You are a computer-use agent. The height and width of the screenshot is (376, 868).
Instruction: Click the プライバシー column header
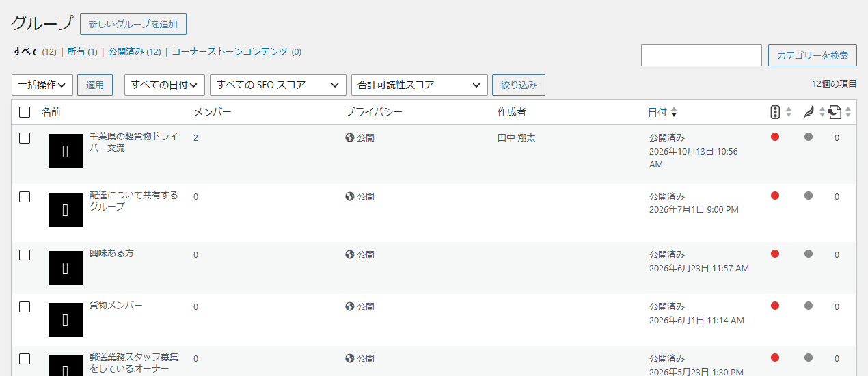[374, 112]
